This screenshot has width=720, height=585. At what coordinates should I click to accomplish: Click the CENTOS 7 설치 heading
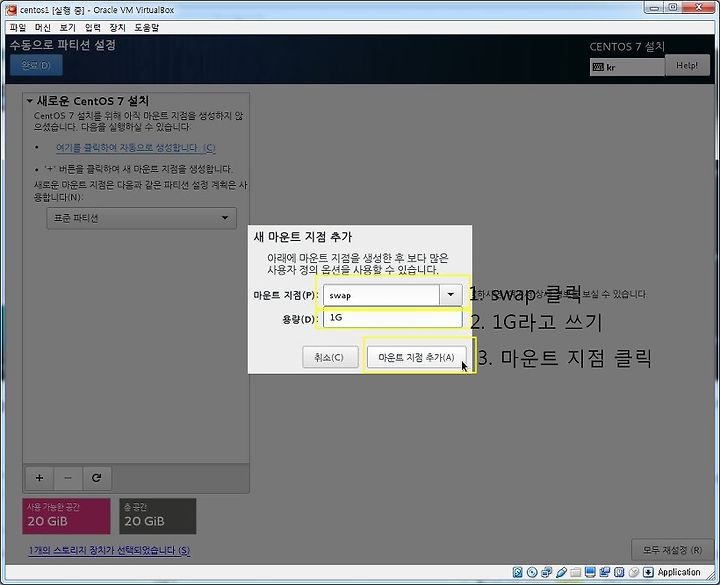(627, 46)
